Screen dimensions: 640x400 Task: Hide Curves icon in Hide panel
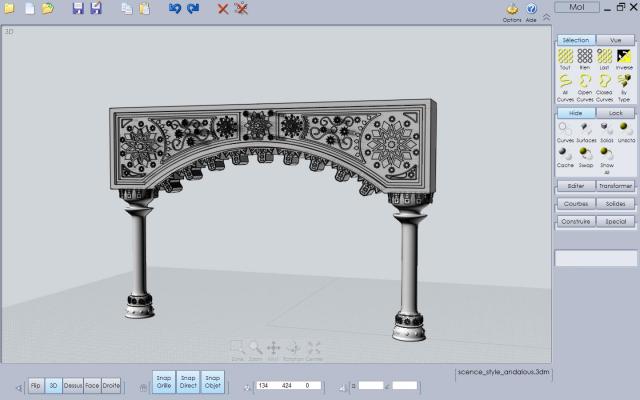pos(565,133)
